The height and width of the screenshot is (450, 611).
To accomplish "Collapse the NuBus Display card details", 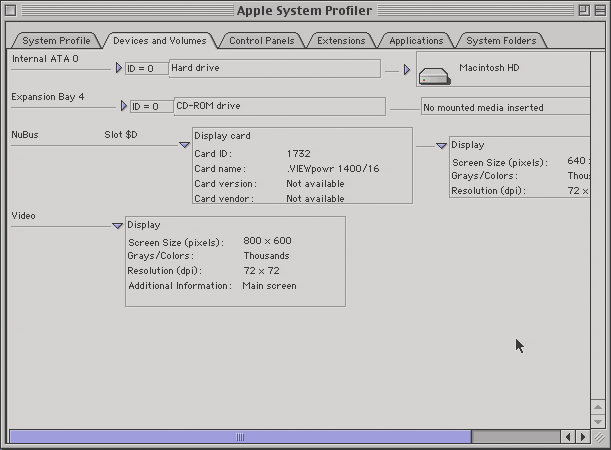I will click(184, 145).
